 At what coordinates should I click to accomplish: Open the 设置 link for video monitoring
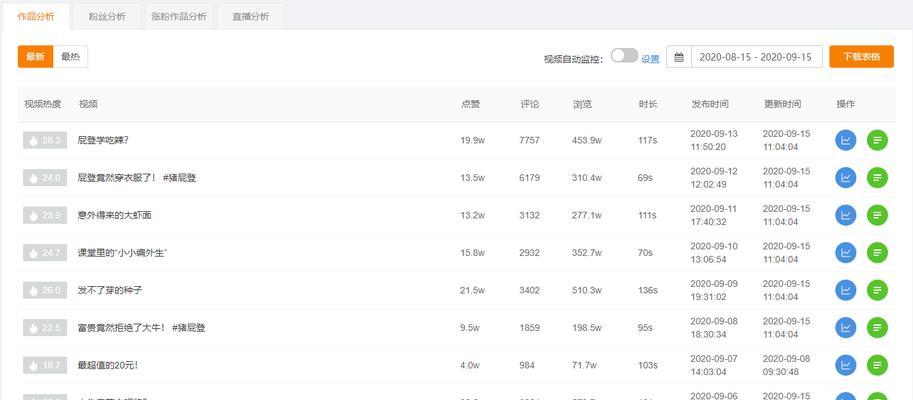coord(650,59)
